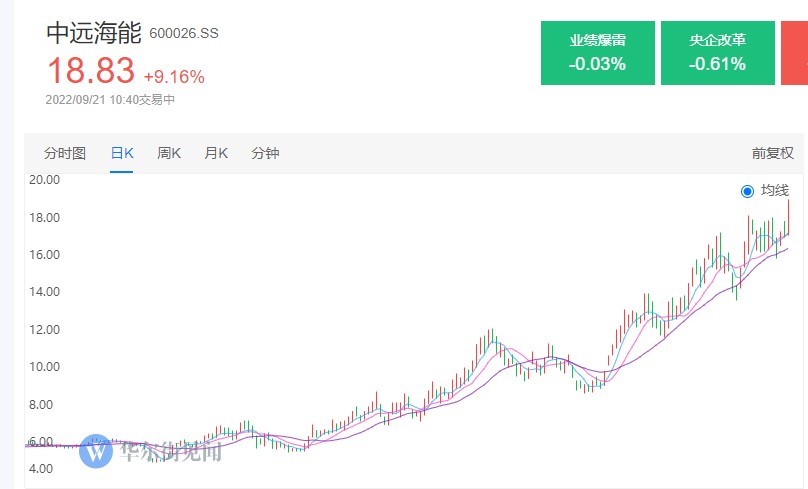Click the blue W watermark logo

tap(98, 451)
